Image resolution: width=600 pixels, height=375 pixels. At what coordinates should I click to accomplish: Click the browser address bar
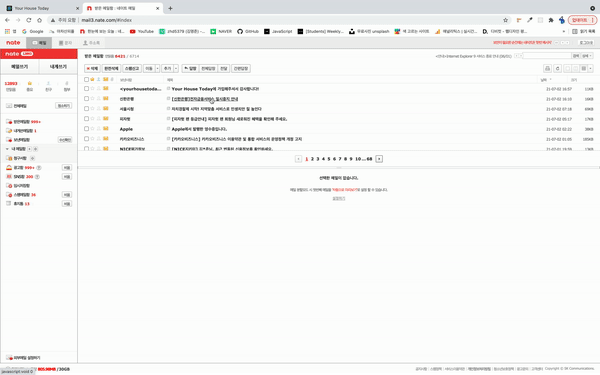(279, 20)
